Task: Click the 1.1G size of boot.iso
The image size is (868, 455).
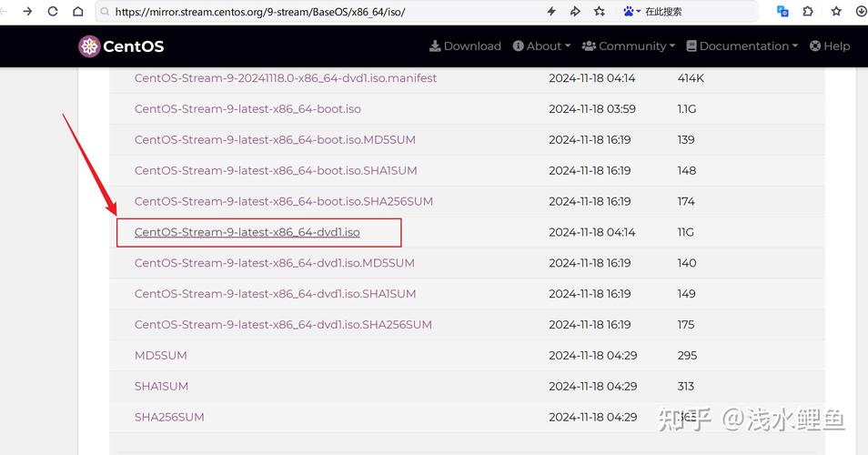Action: pyautogui.click(x=687, y=109)
